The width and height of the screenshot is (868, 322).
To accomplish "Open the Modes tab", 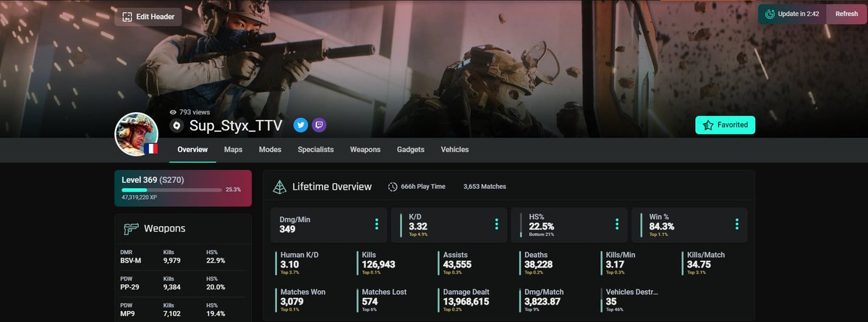I will click(x=270, y=150).
